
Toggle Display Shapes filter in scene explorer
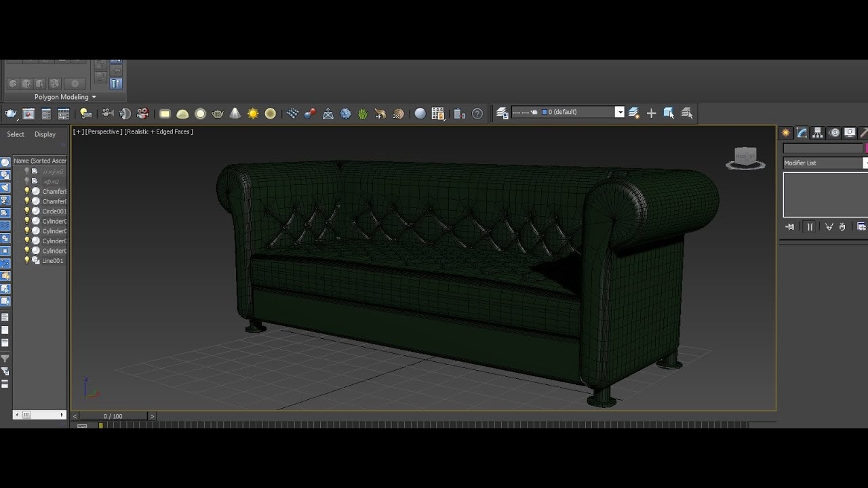point(5,175)
